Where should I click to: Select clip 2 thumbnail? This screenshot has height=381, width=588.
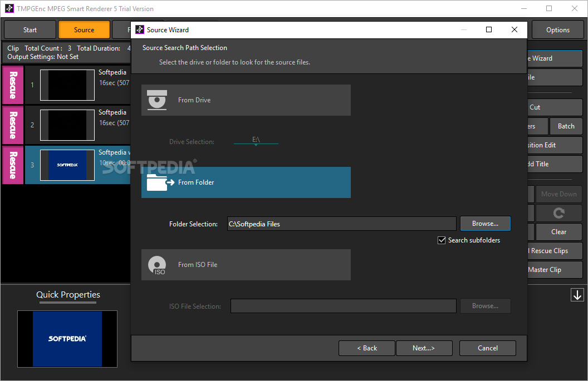pos(67,125)
